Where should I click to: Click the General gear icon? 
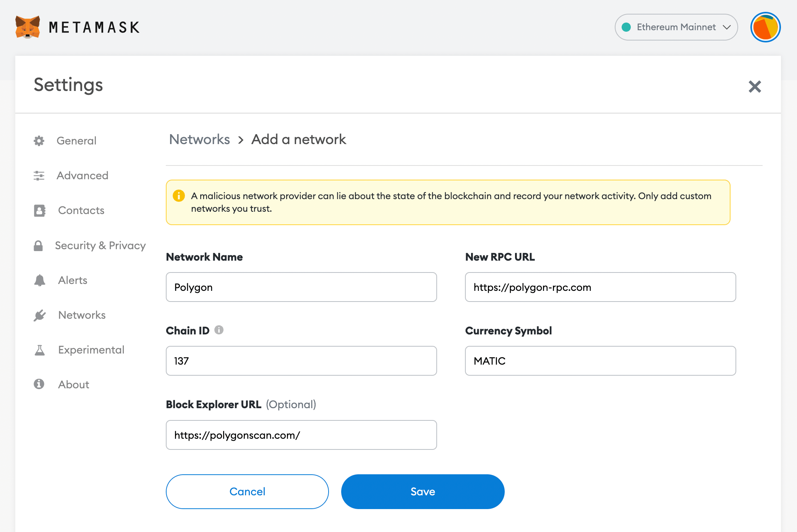[39, 141]
